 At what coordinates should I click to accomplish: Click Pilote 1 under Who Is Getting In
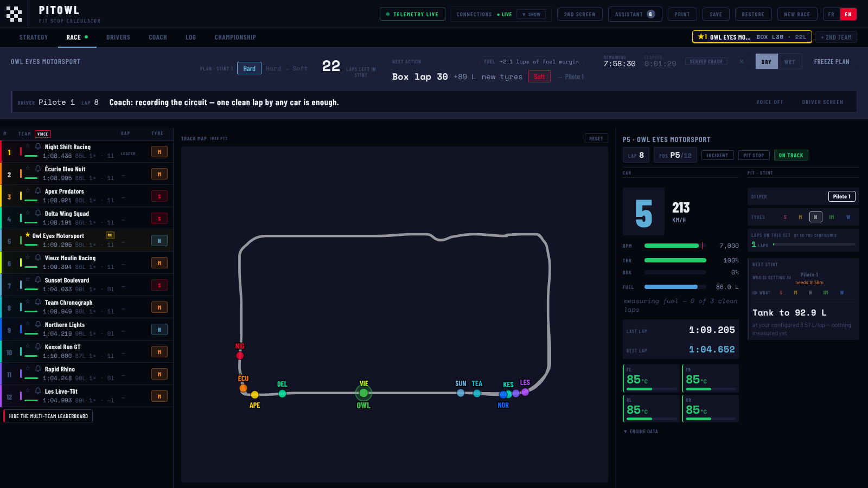(x=809, y=275)
